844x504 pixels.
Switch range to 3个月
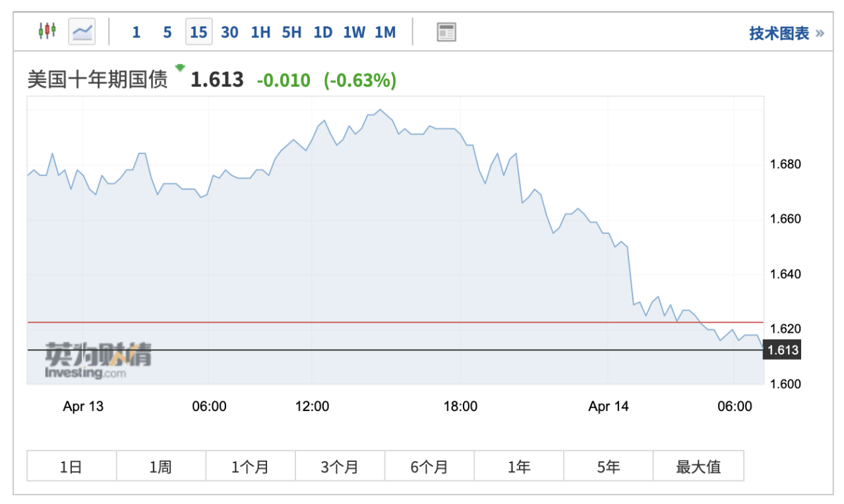pos(340,467)
